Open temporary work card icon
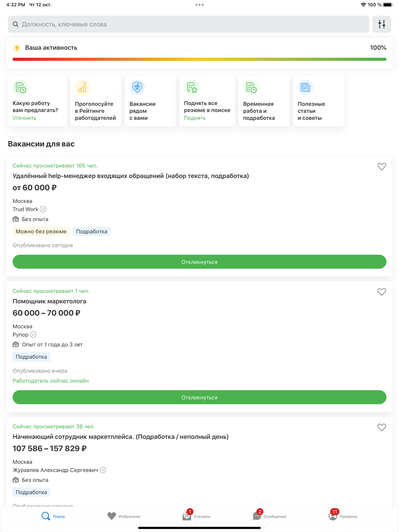This screenshot has height=532, width=399. [x=251, y=87]
